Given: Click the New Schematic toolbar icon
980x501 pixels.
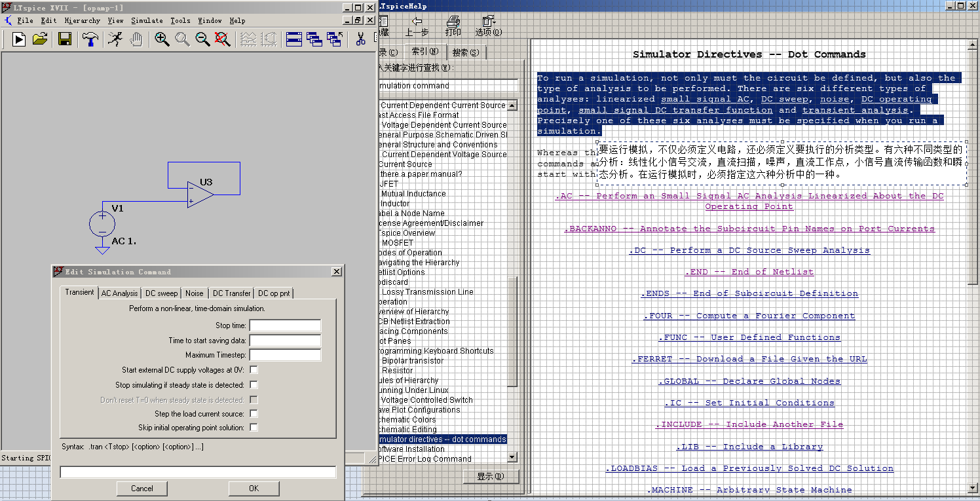Looking at the screenshot, I should click(19, 39).
